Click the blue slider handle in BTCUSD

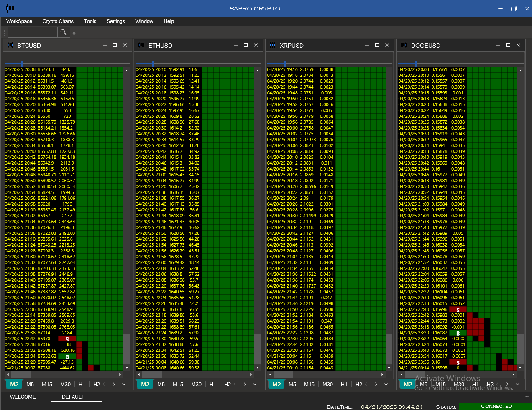(22, 64)
